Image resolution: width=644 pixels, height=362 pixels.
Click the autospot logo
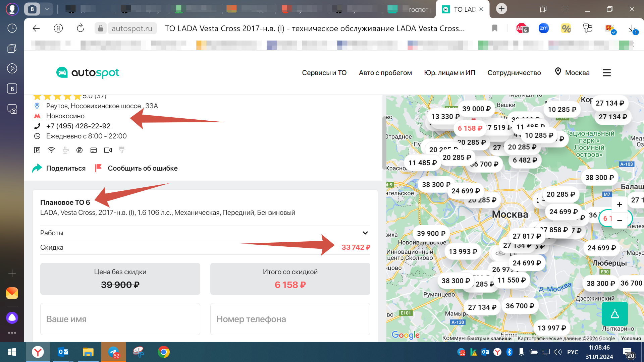pyautogui.click(x=88, y=72)
